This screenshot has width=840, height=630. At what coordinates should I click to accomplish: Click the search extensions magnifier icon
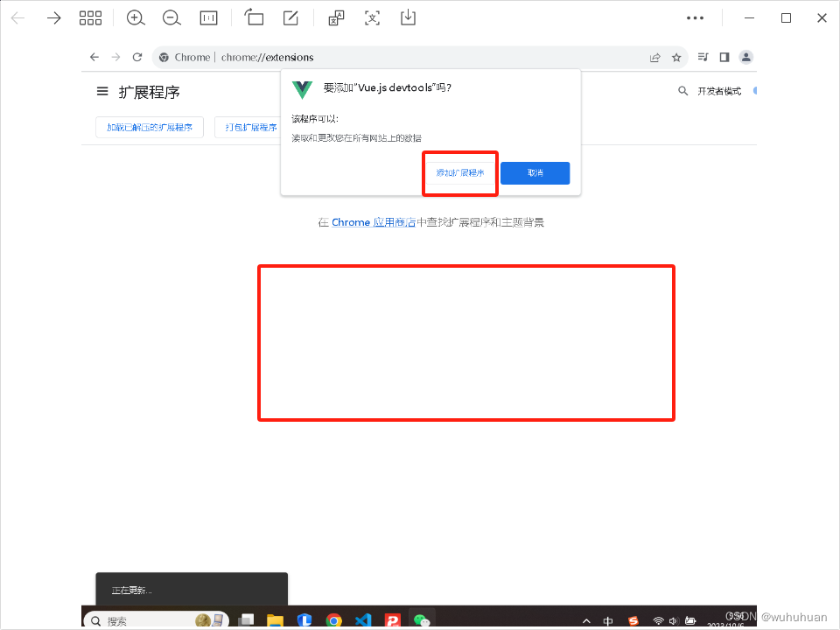point(682,91)
